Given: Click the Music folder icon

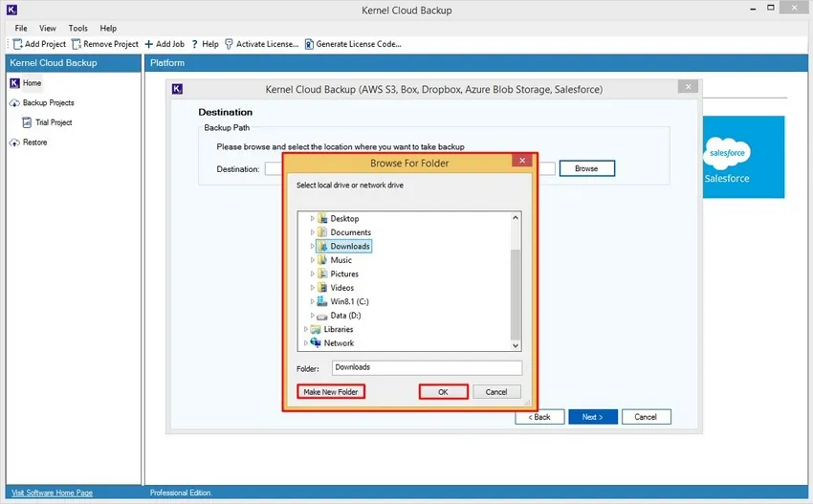Looking at the screenshot, I should point(322,260).
